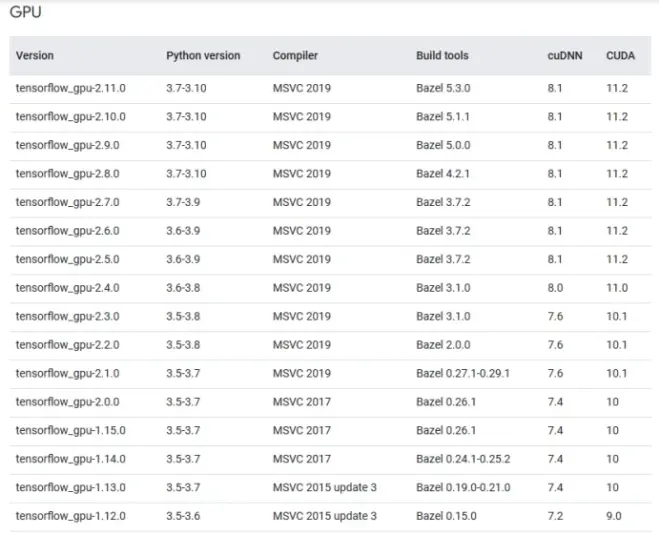660x535 pixels.
Task: Click CUDA 10 in tensorflow_gpu-1.14.0 row
Action: click(x=612, y=459)
